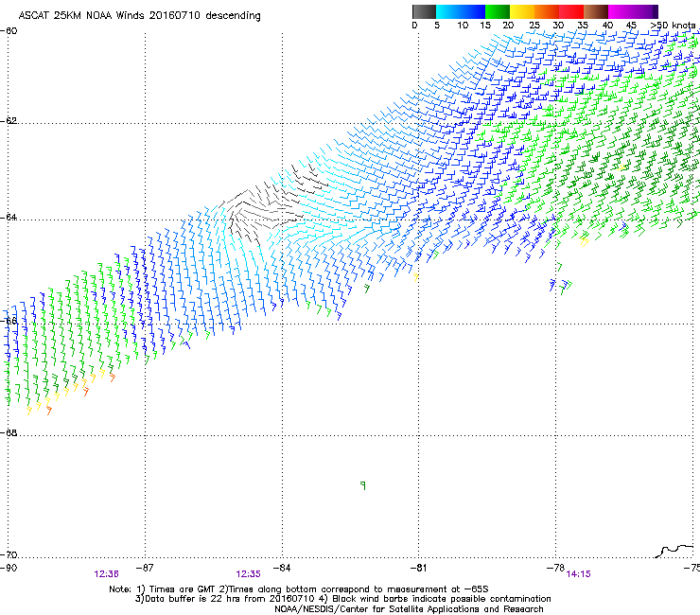The width and height of the screenshot is (700, 615).
Task: Click the note line 'Data buffer is 22 hrs'
Action: pyautogui.click(x=342, y=599)
